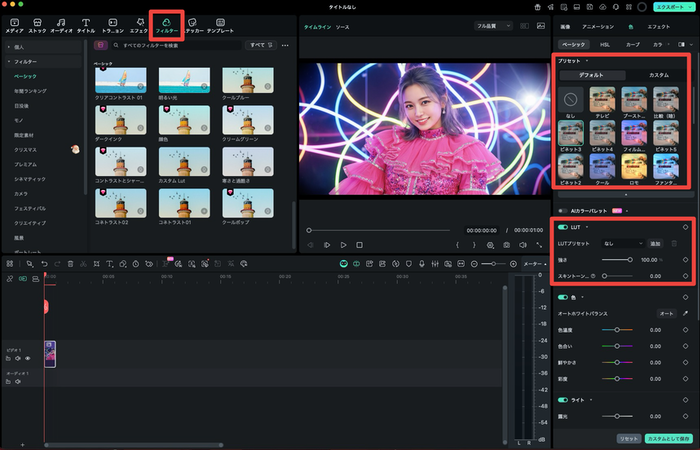Viewport: 700px width, 450px height.
Task: Collapse the フィルター category in sidebar
Action: (9, 62)
